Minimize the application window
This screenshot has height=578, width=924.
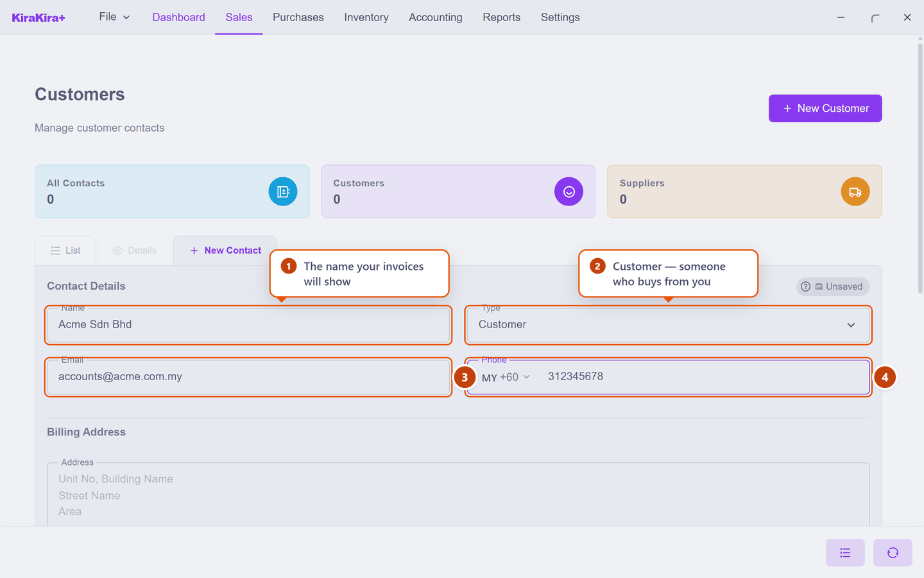(841, 17)
